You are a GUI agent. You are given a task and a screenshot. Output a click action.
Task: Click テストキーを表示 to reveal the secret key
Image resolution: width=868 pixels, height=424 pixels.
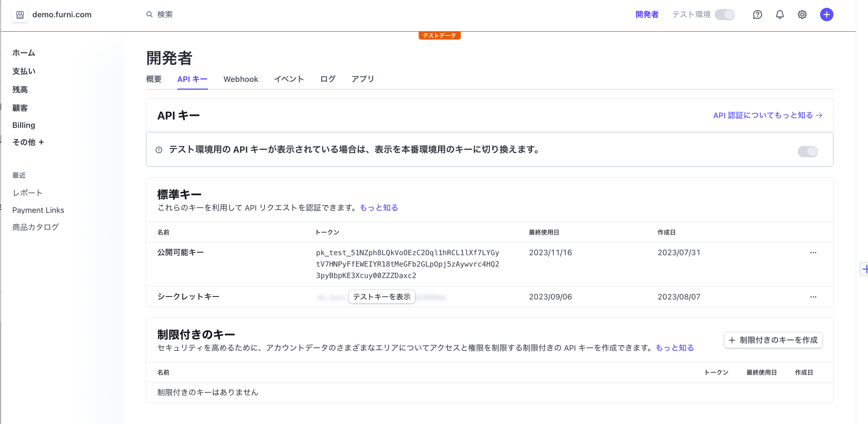(381, 297)
